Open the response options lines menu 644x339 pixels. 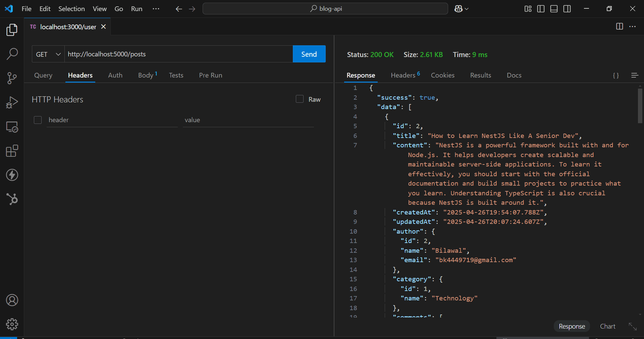(x=635, y=76)
